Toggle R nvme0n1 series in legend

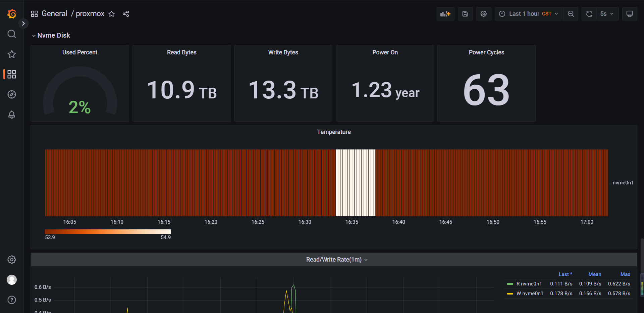[529, 284]
